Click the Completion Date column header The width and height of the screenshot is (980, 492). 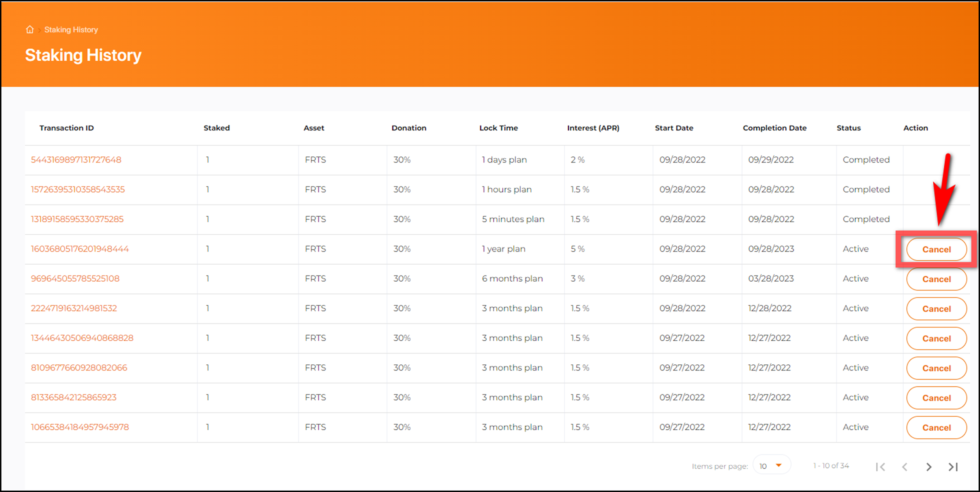[774, 128]
